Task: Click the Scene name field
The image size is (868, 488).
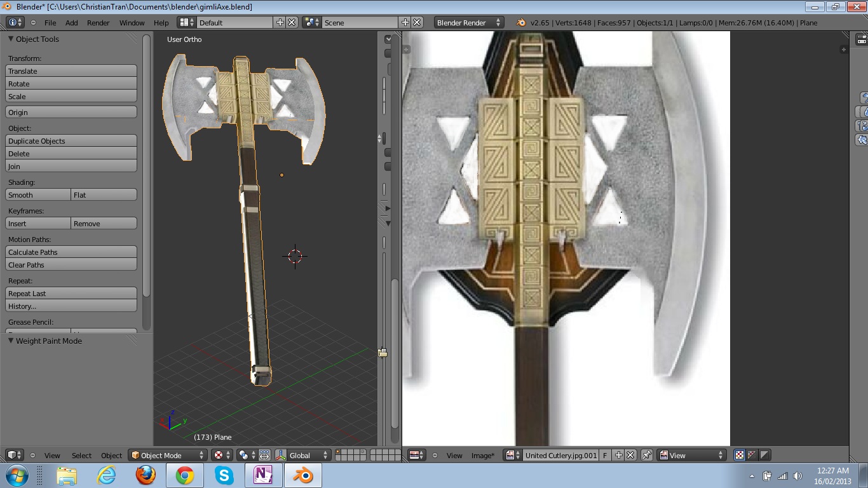Action: (360, 22)
